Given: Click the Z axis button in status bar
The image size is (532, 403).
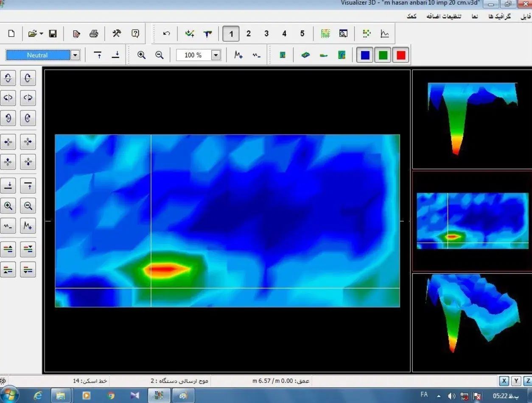Looking at the screenshot, I should tap(528, 381).
